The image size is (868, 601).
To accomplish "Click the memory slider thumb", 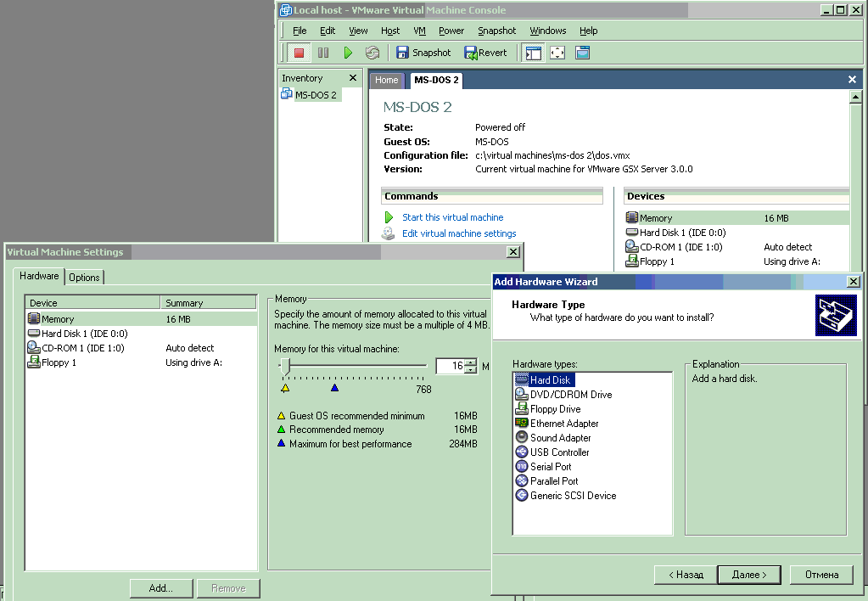I will coord(286,366).
